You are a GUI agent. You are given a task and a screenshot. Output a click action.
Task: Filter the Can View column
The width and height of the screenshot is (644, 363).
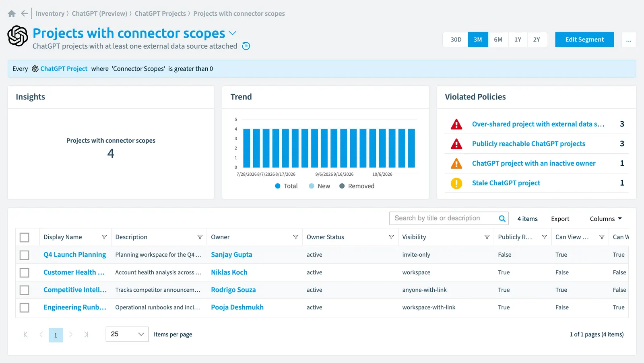click(x=602, y=237)
